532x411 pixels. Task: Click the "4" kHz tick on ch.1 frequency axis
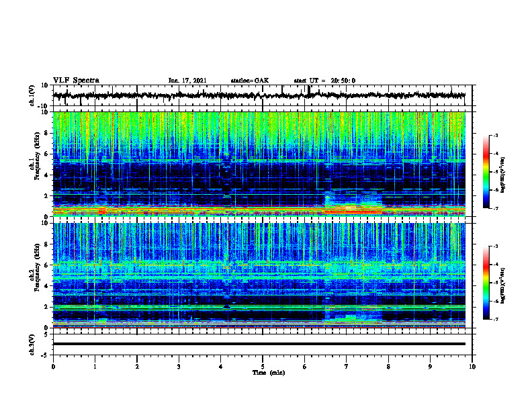pyautogui.click(x=46, y=175)
